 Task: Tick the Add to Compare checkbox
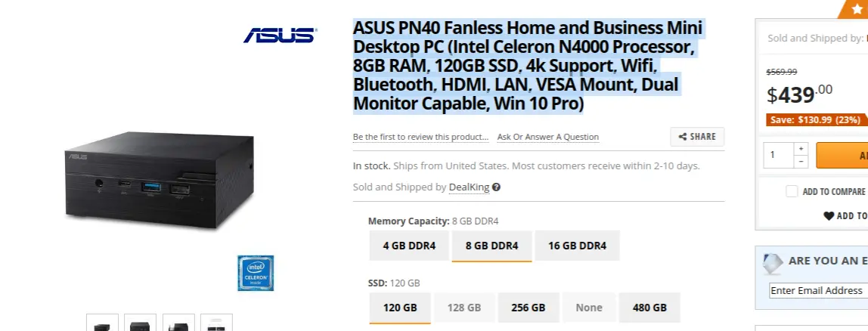coord(792,191)
